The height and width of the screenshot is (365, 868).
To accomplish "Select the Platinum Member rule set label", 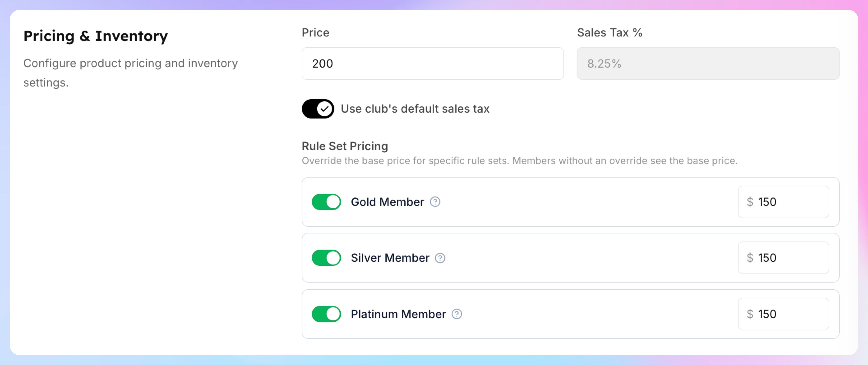I will (398, 314).
